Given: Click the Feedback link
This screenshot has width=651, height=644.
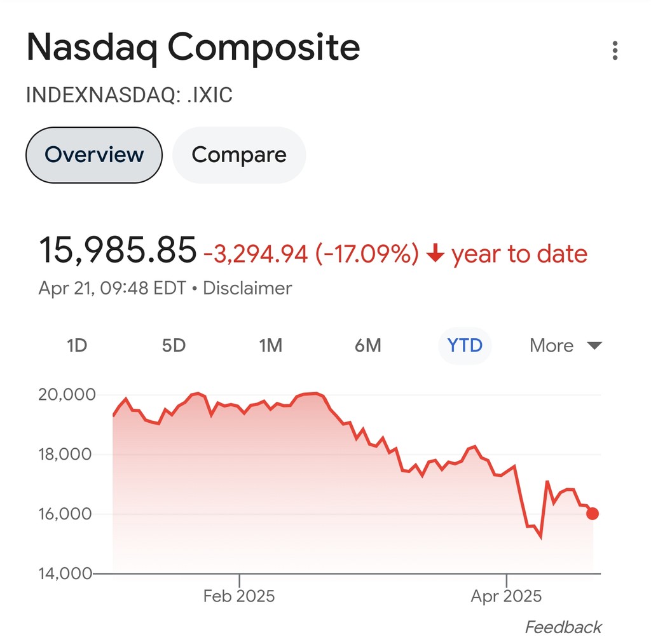Looking at the screenshot, I should (x=563, y=627).
